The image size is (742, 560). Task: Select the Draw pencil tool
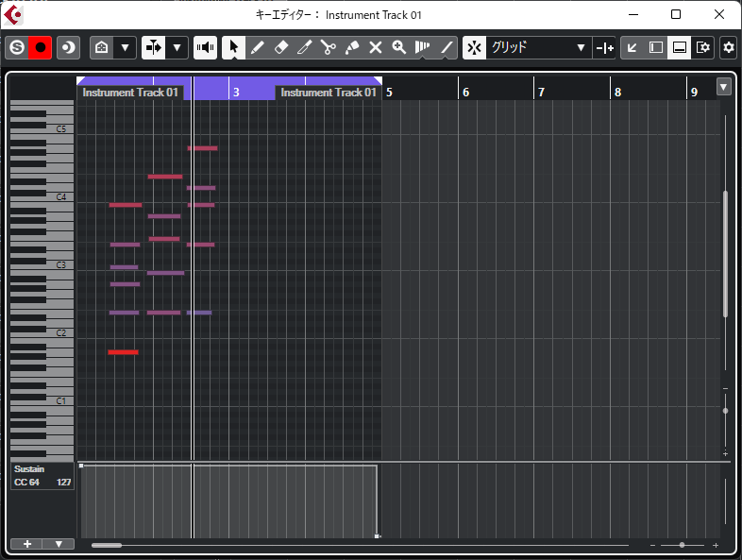point(257,47)
